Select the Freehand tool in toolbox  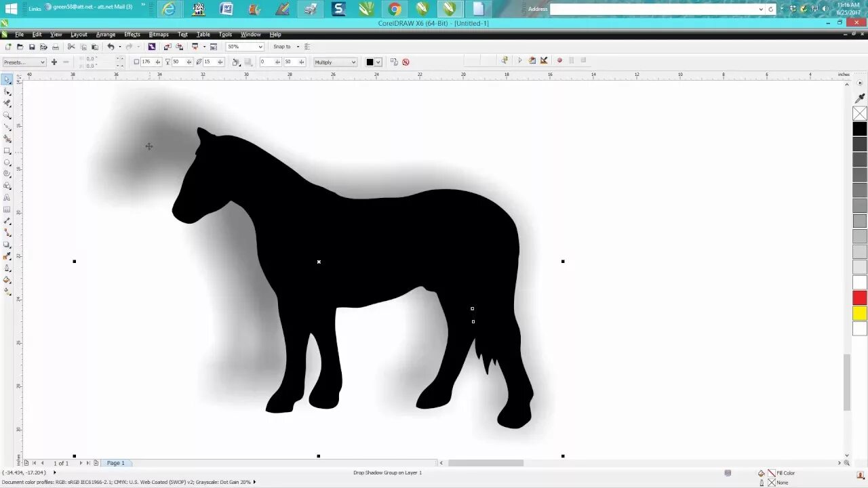[x=7, y=127]
